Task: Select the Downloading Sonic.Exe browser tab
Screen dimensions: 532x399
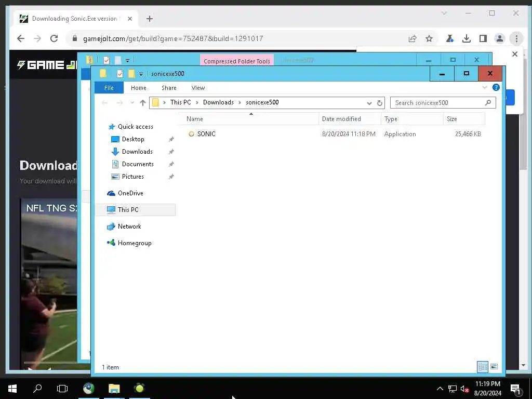Action: point(75,19)
